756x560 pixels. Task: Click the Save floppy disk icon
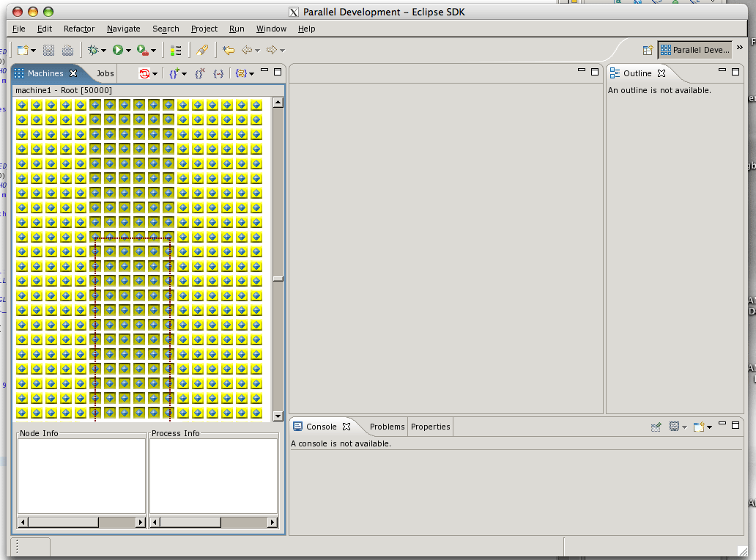tap(48, 50)
